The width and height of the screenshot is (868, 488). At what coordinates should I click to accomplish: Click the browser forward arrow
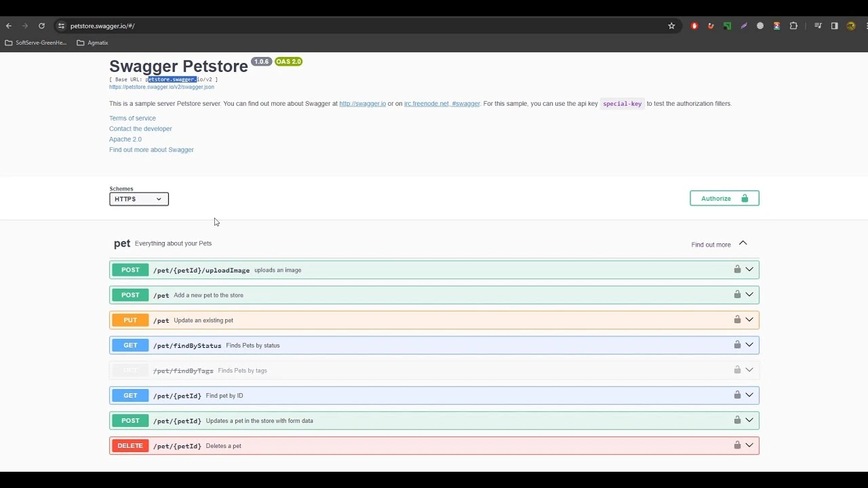25,26
